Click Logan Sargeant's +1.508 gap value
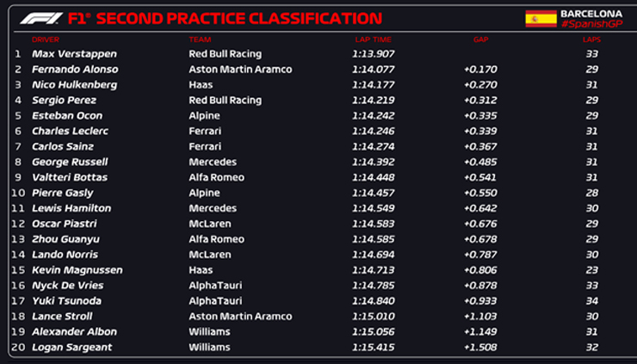The width and height of the screenshot is (637, 364). (479, 348)
